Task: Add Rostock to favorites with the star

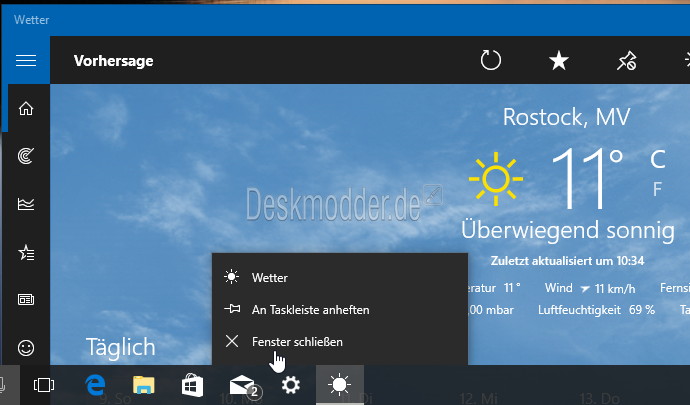Action: point(559,60)
